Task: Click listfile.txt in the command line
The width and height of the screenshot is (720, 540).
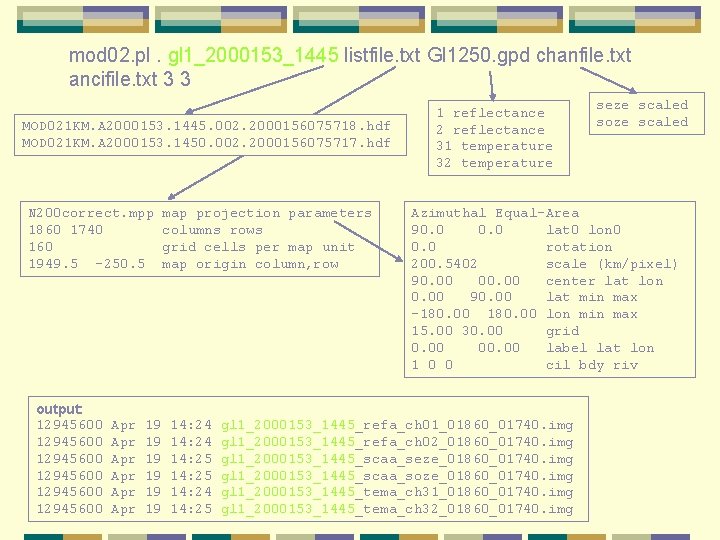Action: [382, 55]
